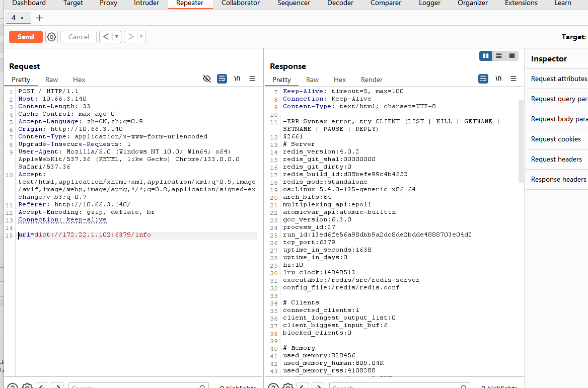Screen dimensions: 588x388
Task: Switch Request view to Raw
Action: point(51,80)
